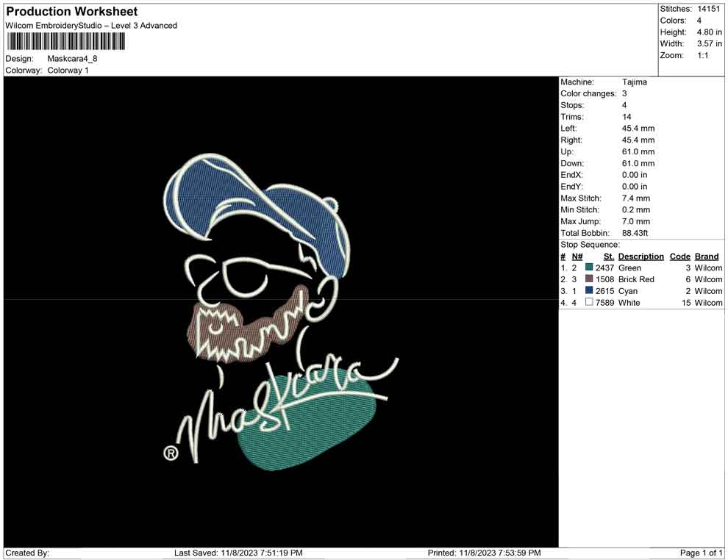The height and width of the screenshot is (560, 728).
Task: Click the 'Brick Red' description text
Action: 636,279
